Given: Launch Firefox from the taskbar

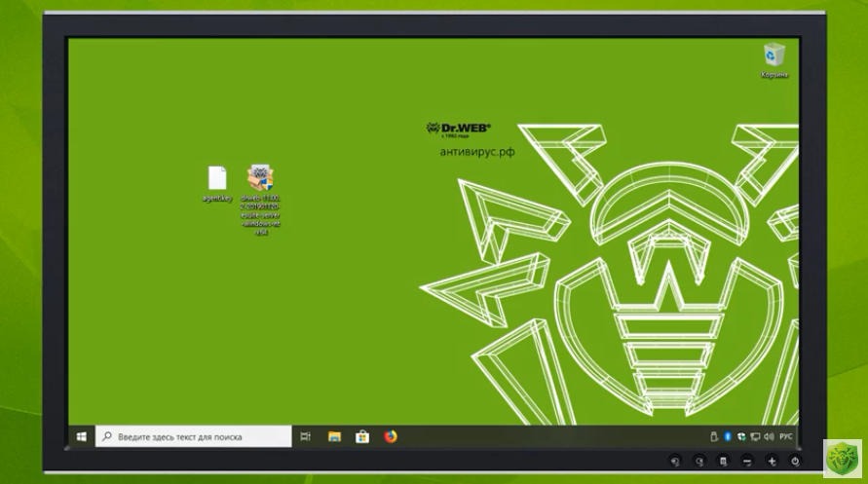Looking at the screenshot, I should click(x=391, y=437).
